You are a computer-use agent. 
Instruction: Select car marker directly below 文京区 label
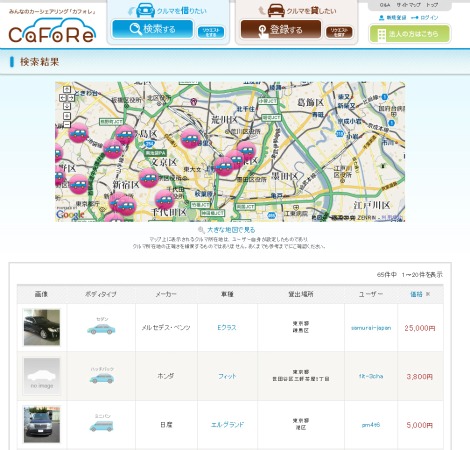tap(148, 178)
